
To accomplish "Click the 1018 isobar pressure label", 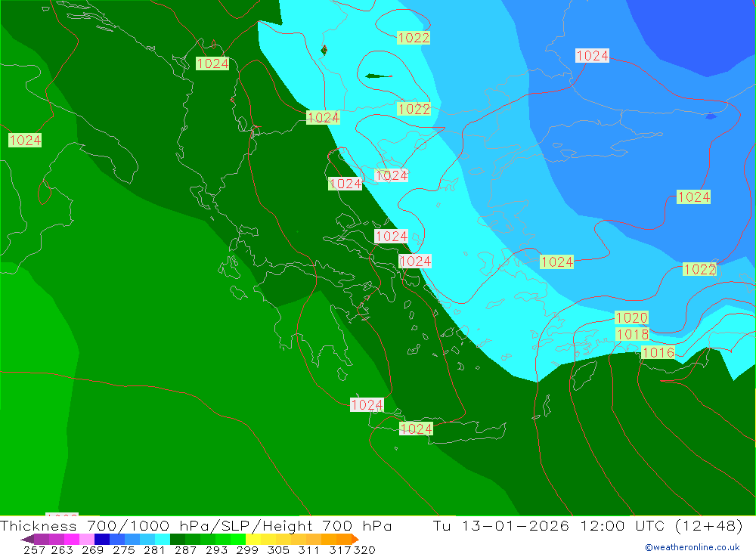I will click(x=633, y=334).
